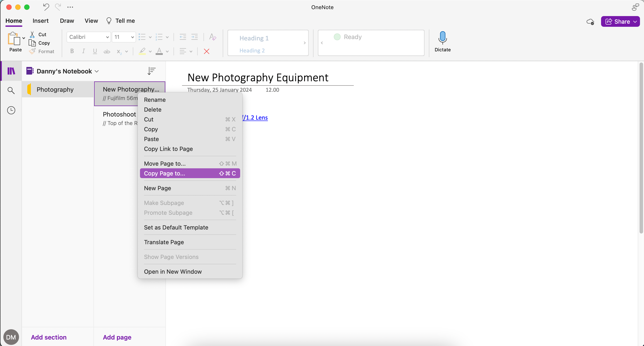Toggle strikethrough formatting
Screen dimensions: 644x346
tap(107, 51)
